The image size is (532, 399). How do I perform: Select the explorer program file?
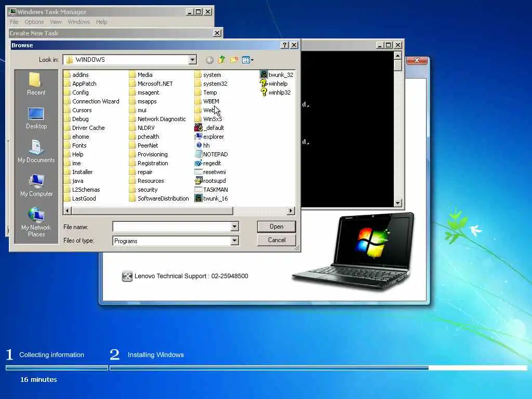(x=209, y=137)
